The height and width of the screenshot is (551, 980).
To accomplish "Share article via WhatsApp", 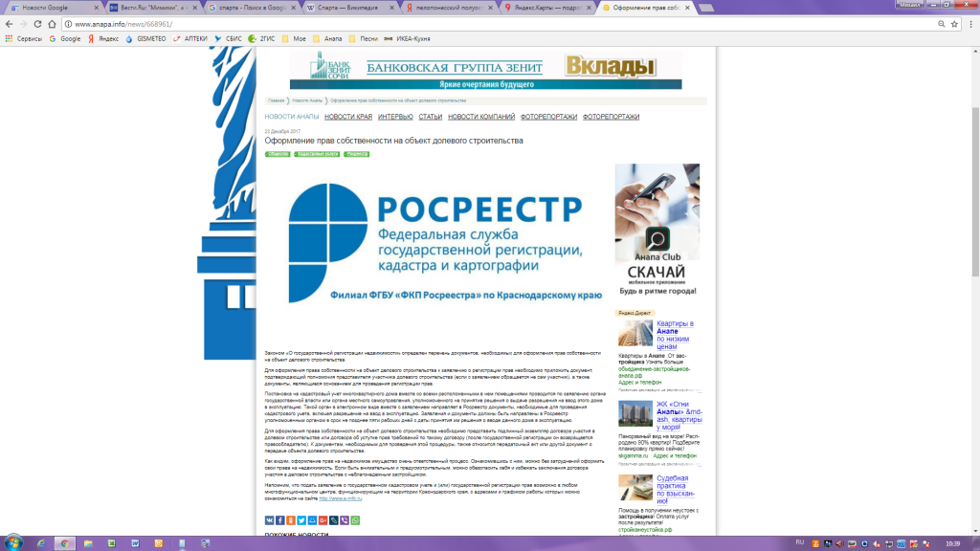I will (355, 520).
